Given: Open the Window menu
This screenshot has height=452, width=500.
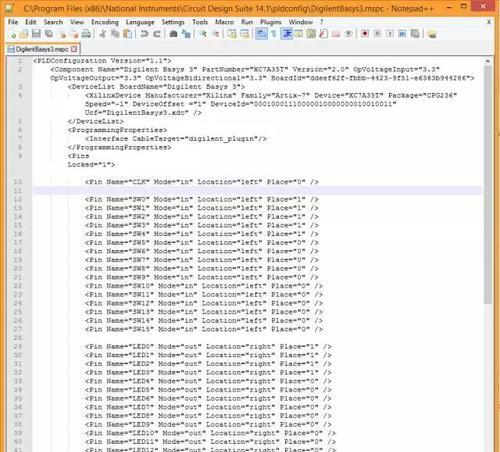Looking at the screenshot, I should pyautogui.click(x=301, y=22).
